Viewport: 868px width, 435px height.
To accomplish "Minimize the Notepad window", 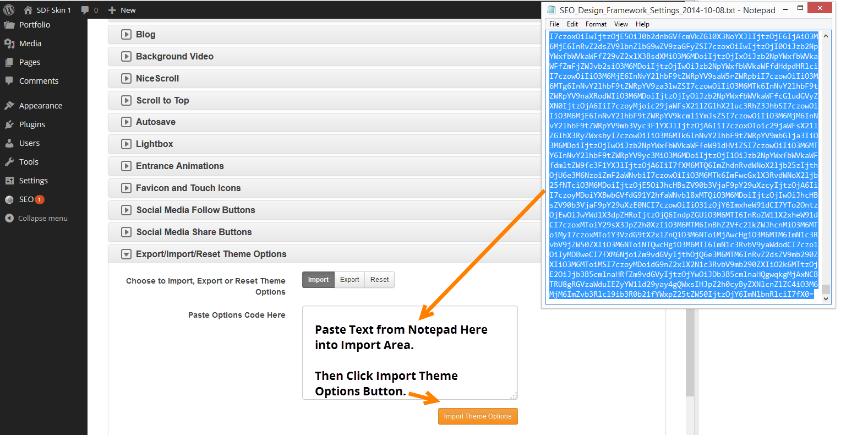I will pyautogui.click(x=785, y=9).
